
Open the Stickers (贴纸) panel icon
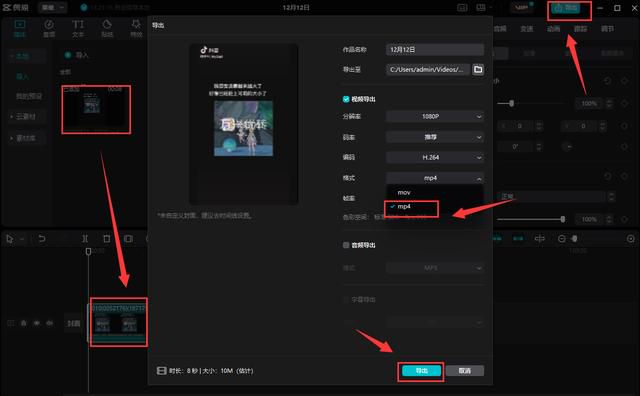pos(107,28)
